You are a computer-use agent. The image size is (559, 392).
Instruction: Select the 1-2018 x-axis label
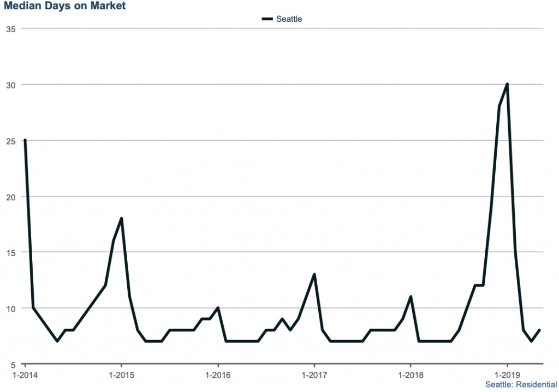click(411, 375)
